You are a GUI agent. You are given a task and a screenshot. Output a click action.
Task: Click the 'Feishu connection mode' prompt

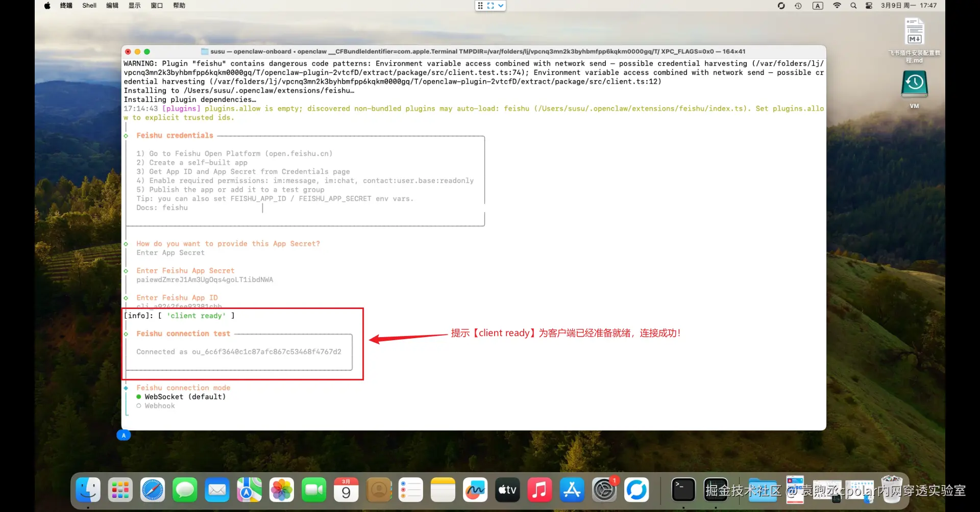tap(183, 388)
